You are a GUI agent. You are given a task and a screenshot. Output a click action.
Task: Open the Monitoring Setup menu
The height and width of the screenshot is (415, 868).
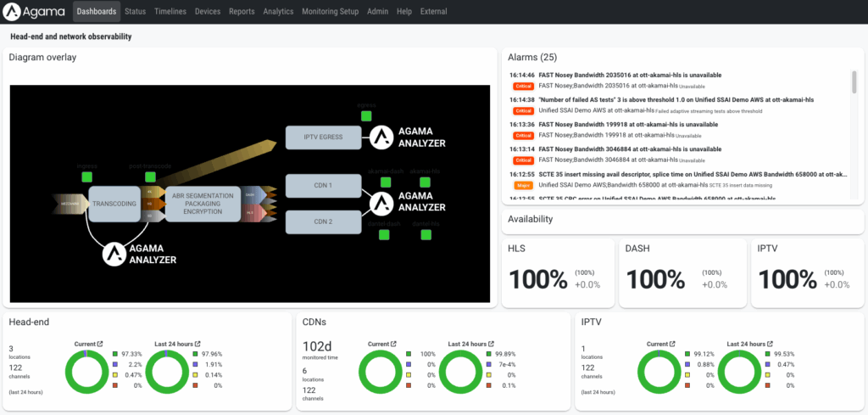point(331,12)
